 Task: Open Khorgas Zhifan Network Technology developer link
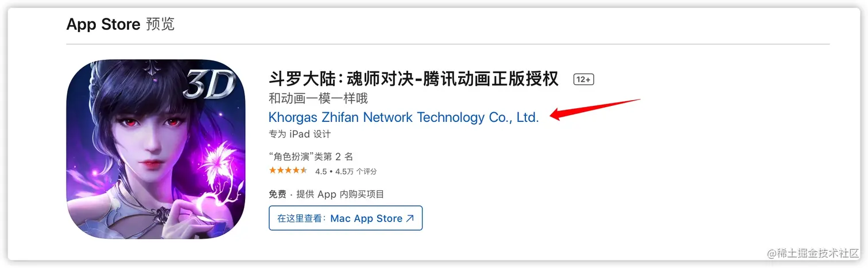[404, 117]
